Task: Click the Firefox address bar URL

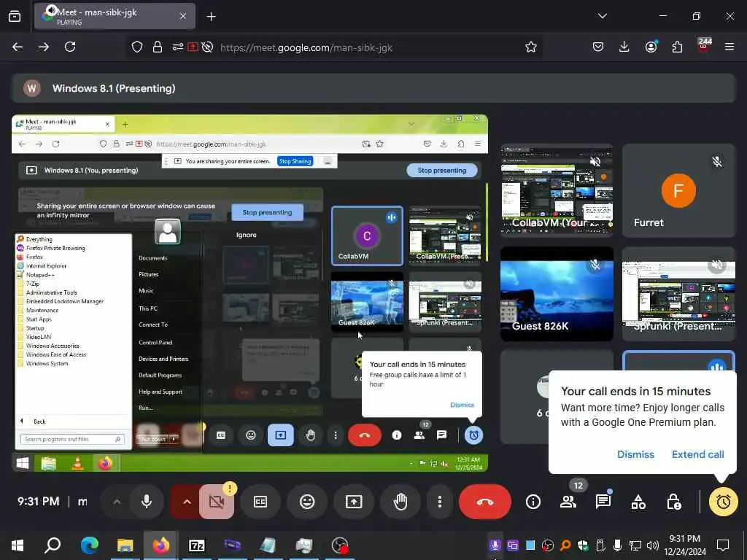Action: tap(306, 47)
